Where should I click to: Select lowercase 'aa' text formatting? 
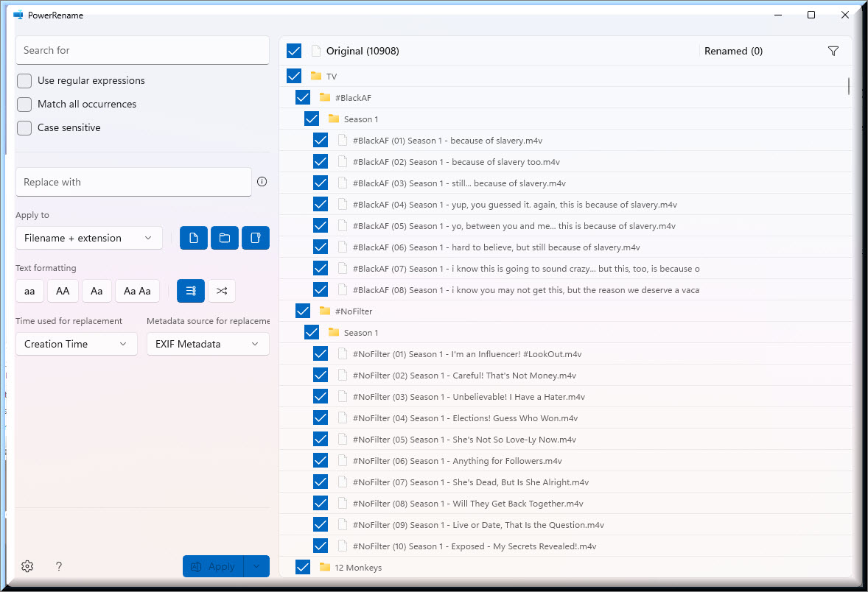pyautogui.click(x=30, y=291)
